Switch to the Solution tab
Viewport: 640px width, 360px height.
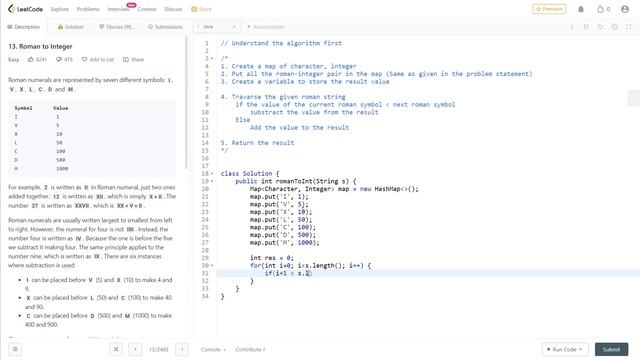pos(71,27)
